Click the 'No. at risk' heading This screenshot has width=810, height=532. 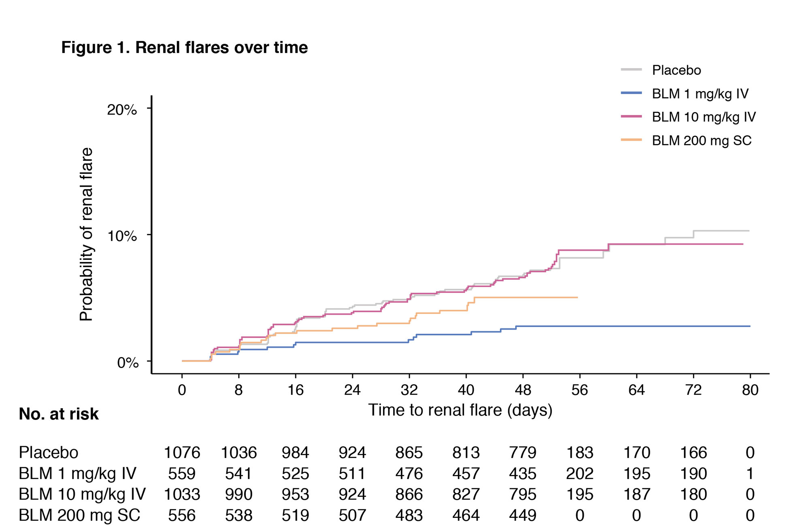coord(59,414)
